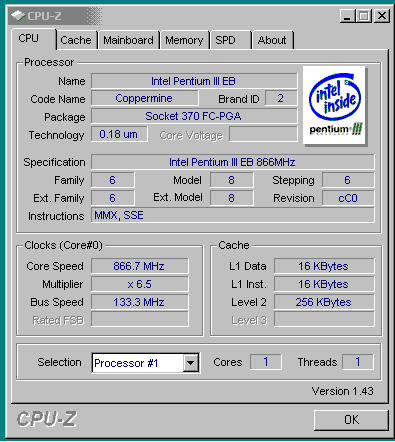Screen dimensions: 395x442
Task: Click the OK button
Action: 351,420
